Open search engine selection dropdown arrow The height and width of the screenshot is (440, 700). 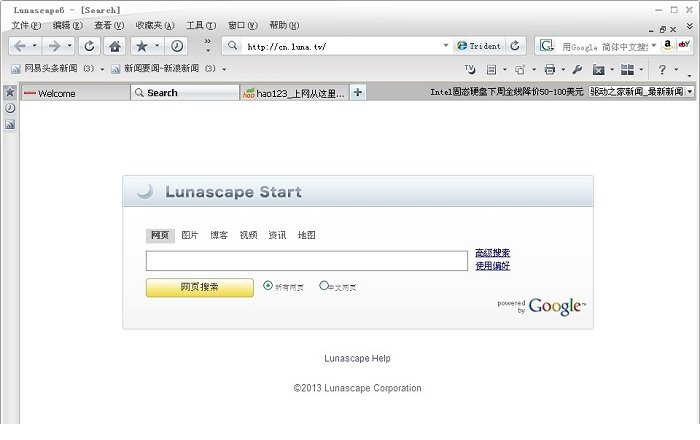654,46
